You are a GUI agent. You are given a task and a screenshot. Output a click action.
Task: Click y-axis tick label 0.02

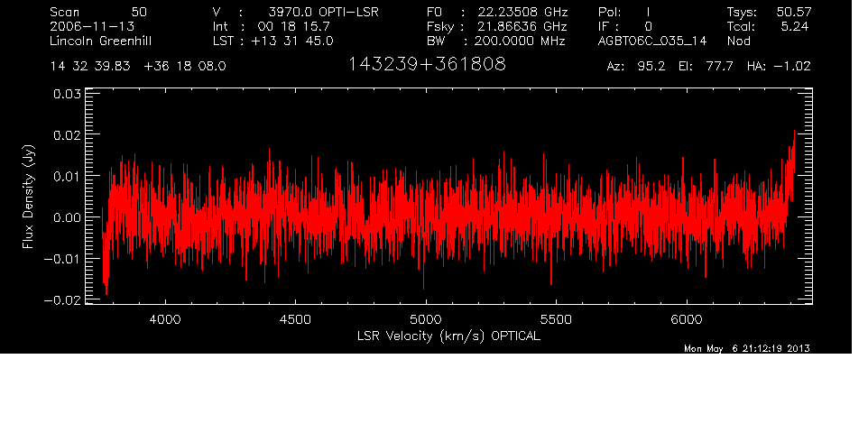(x=67, y=134)
